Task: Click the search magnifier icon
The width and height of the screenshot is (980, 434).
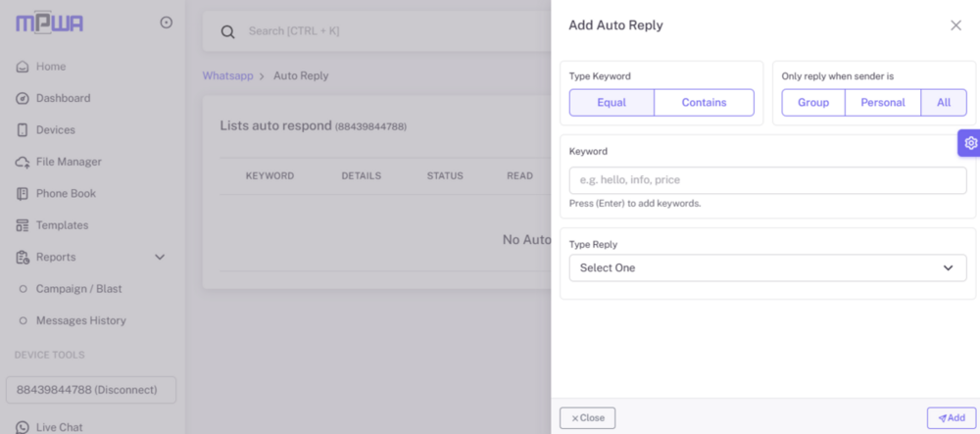Action: tap(227, 31)
